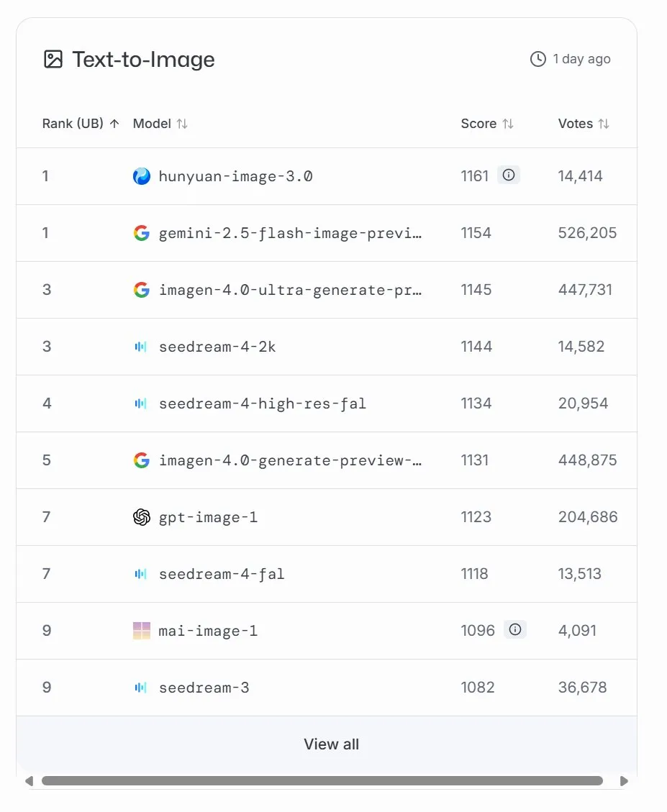Click the hunyuan-image-3.0 provider logo
Image resolution: width=667 pixels, height=812 pixels.
point(141,175)
